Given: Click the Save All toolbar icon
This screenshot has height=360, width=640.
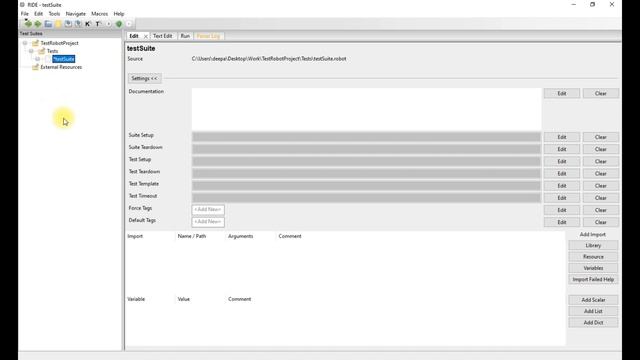Looking at the screenshot, I should tap(78, 24).
